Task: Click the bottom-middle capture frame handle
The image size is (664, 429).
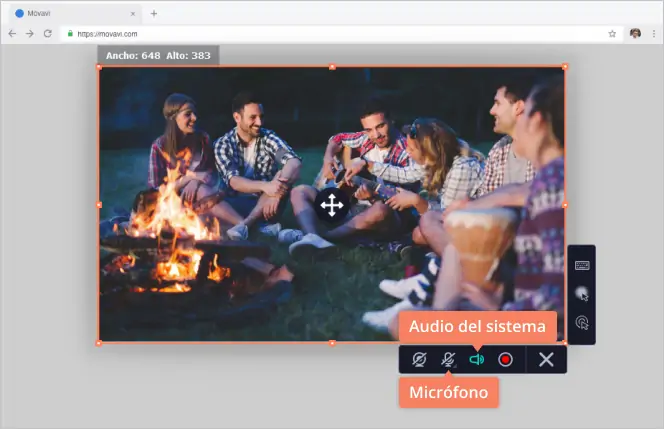Action: (x=332, y=343)
